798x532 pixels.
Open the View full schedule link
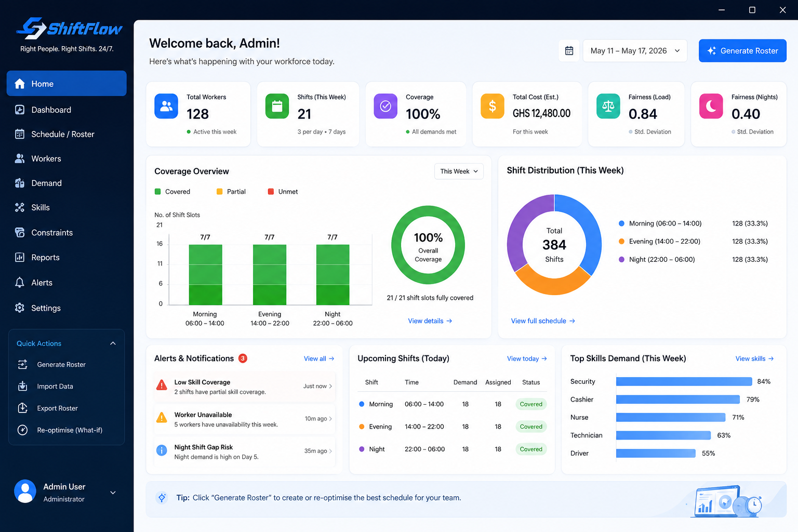543,321
